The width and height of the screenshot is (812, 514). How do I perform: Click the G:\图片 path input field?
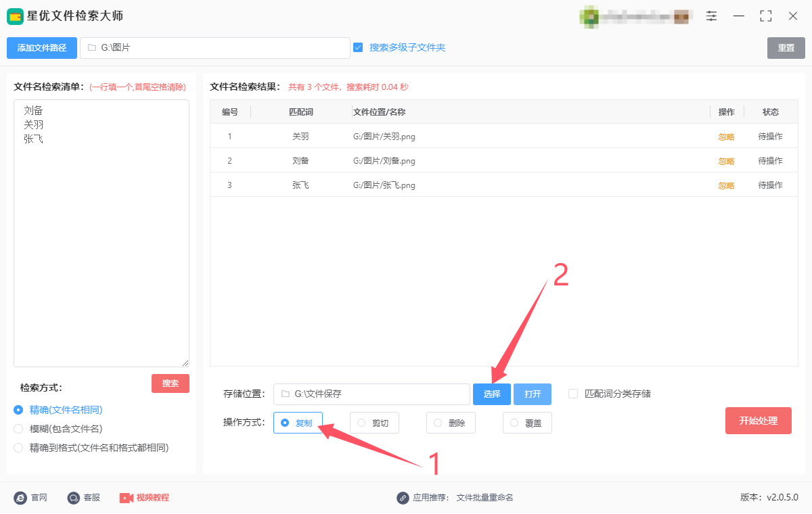pyautogui.click(x=215, y=48)
